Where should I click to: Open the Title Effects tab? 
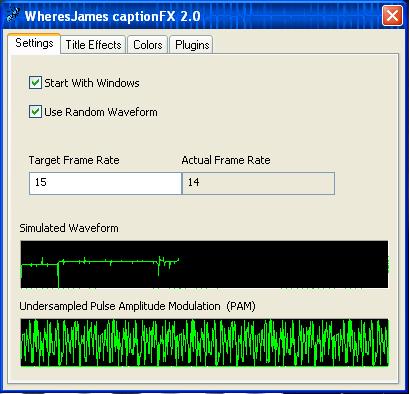point(93,45)
